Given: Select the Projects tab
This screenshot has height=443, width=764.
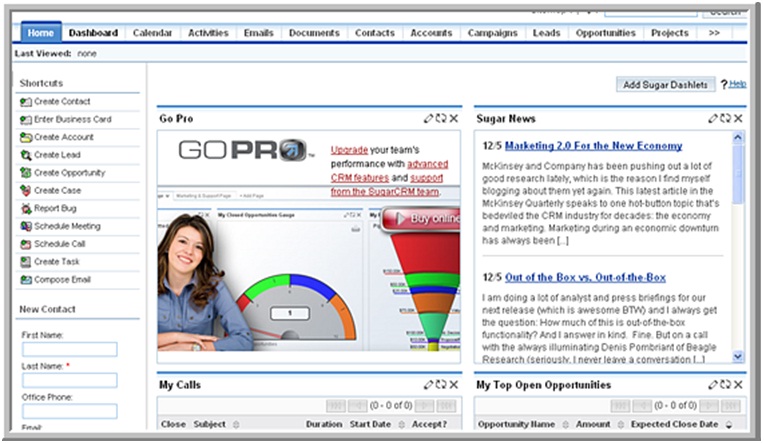Looking at the screenshot, I should (x=670, y=33).
